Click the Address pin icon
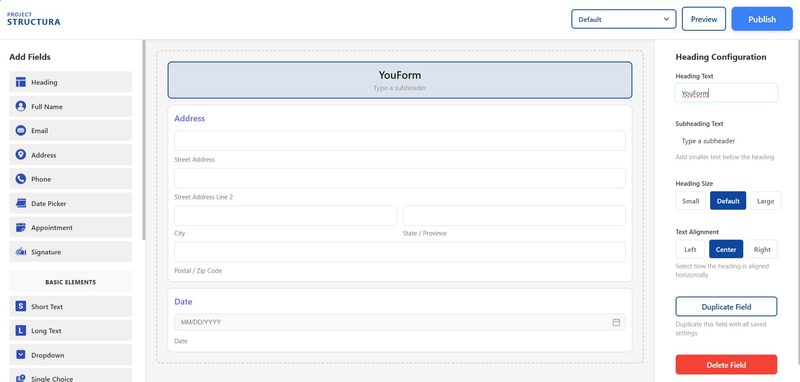 point(20,155)
